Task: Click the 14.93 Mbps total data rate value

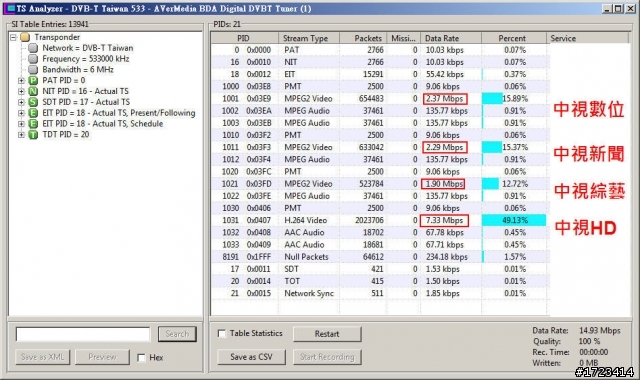Action: (600, 331)
